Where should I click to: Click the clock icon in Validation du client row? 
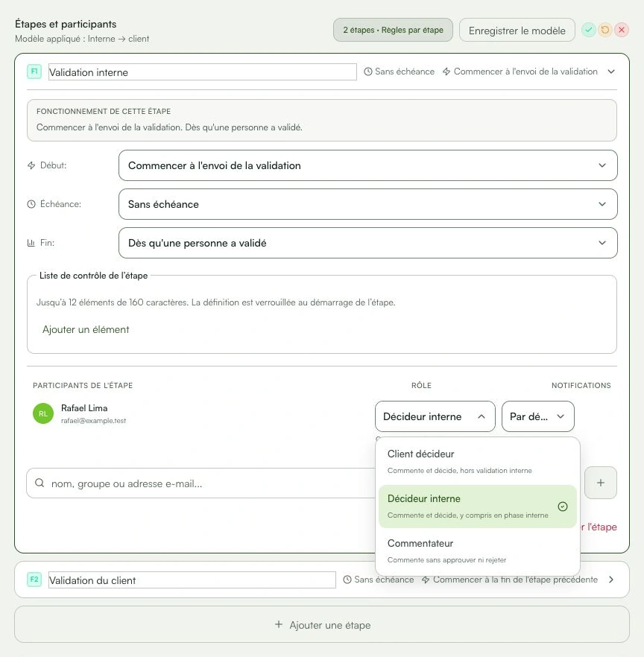(x=347, y=580)
